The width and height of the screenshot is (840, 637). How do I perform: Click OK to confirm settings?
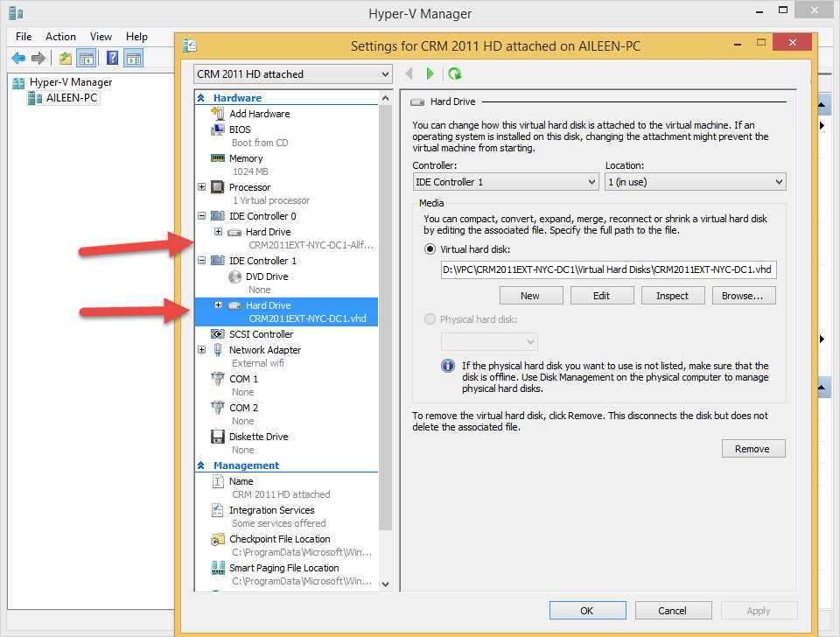pos(587,611)
